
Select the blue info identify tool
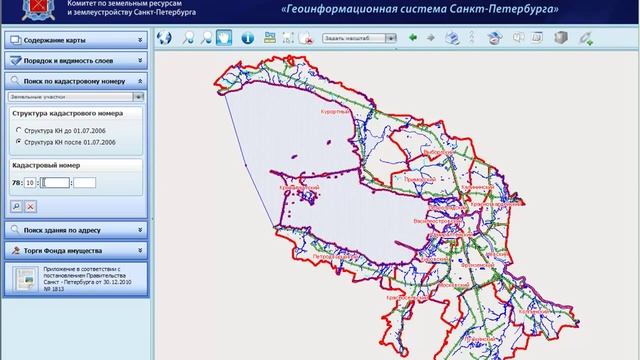pyautogui.click(x=248, y=38)
